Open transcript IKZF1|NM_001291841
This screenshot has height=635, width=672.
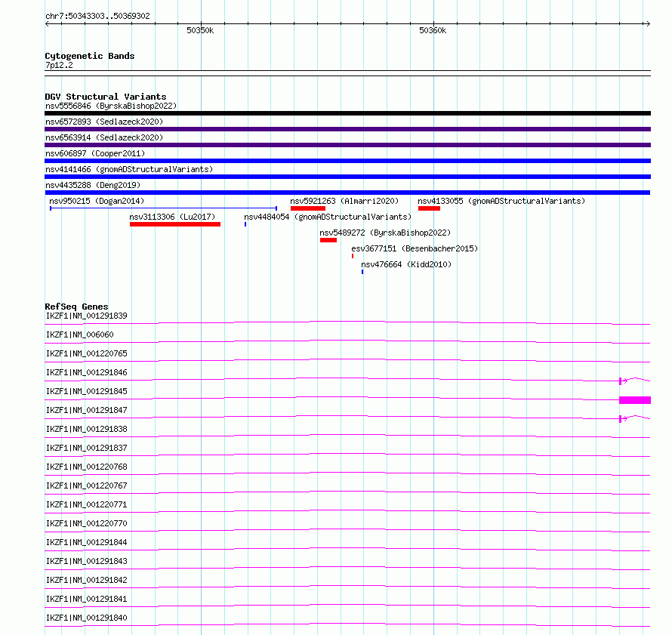tap(87, 599)
